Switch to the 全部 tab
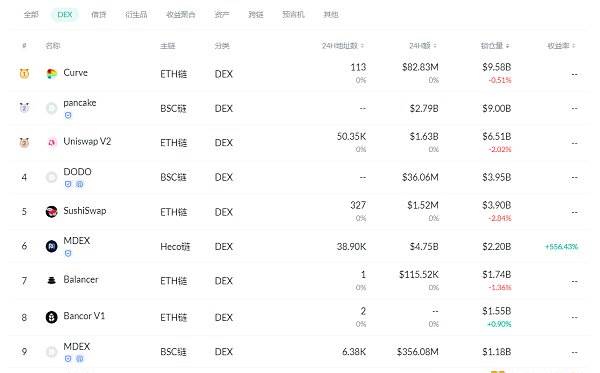 31,15
